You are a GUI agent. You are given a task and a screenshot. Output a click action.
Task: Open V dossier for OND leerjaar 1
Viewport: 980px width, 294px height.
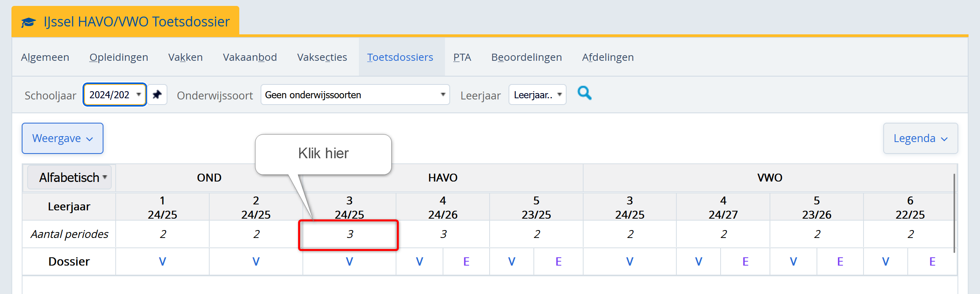[x=162, y=262]
